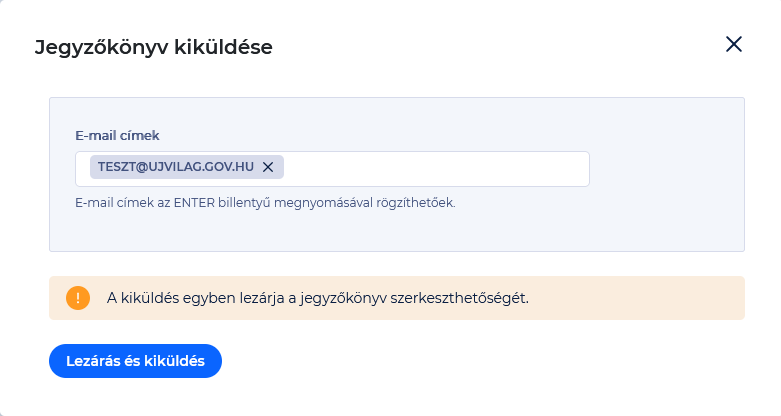The image size is (781, 416).
Task: Close the Jegyzőkönyv kiküldése dialog
Action: 734,44
